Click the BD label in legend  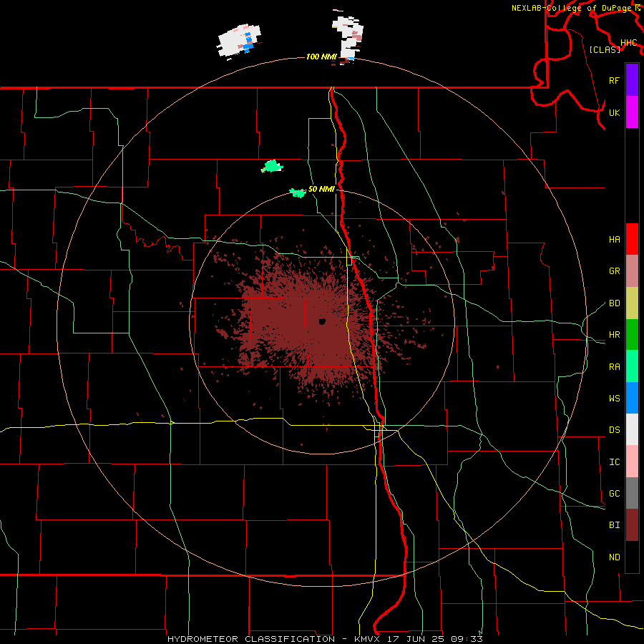pyautogui.click(x=614, y=303)
